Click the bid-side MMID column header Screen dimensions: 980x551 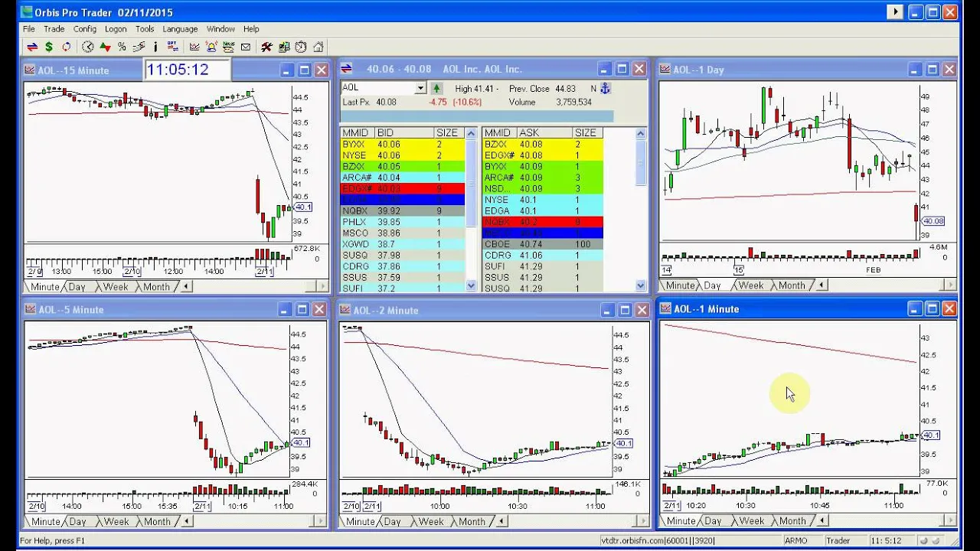[358, 133]
